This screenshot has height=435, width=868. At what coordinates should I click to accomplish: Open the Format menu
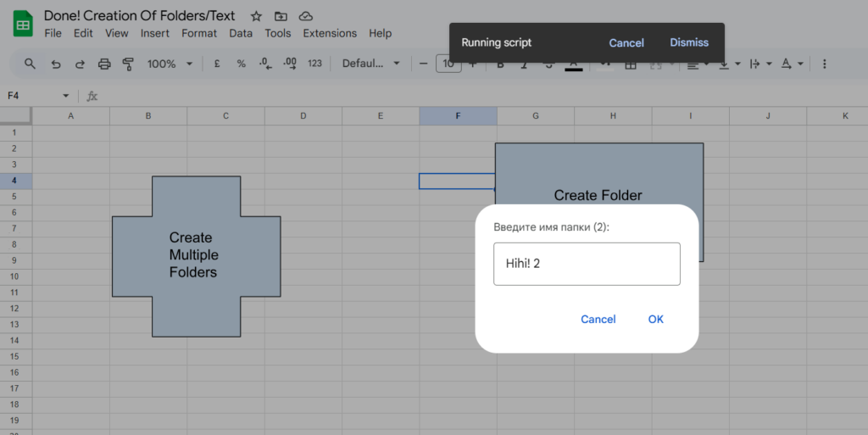(x=199, y=33)
